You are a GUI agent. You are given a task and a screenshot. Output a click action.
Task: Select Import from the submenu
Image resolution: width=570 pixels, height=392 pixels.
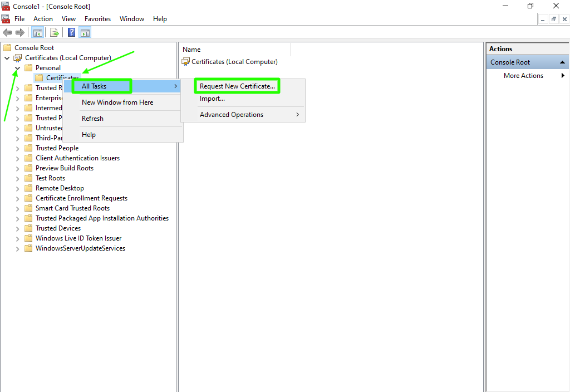pos(212,99)
